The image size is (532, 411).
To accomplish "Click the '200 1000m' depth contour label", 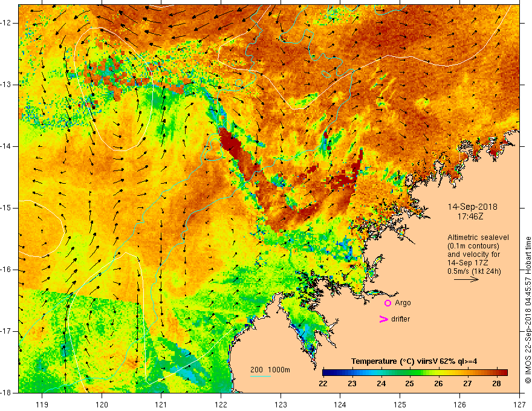I will coord(270,370).
